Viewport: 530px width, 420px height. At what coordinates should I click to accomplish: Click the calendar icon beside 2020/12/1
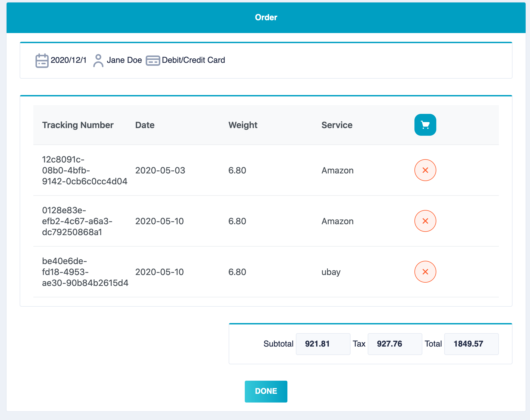(42, 60)
